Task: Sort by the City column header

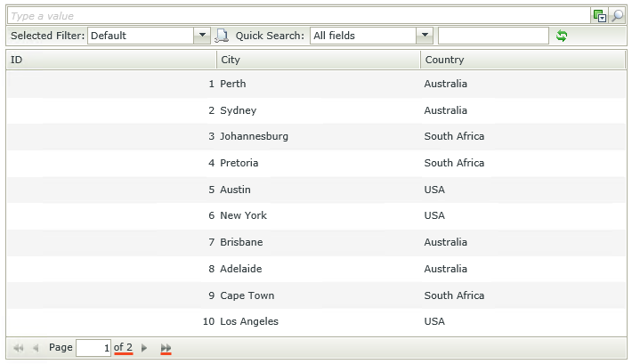Action: tap(319, 60)
